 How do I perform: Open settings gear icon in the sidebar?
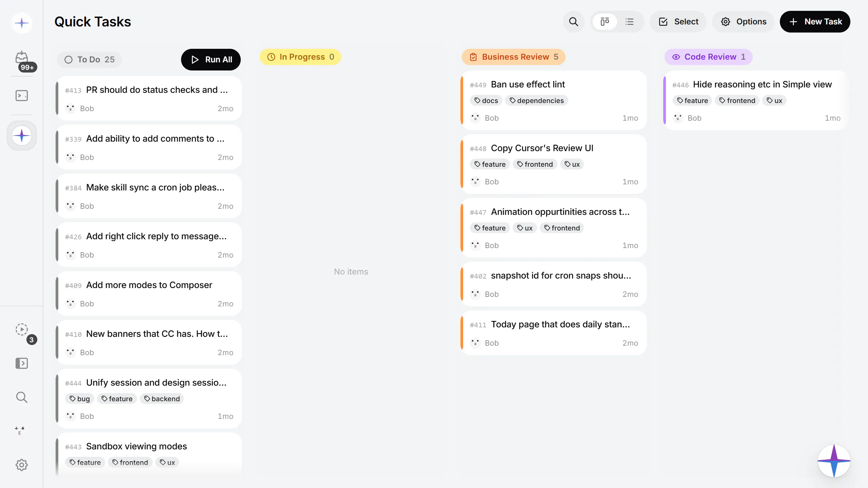click(22, 465)
